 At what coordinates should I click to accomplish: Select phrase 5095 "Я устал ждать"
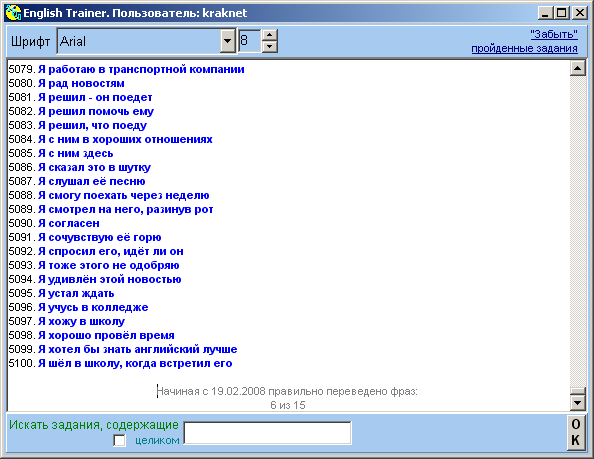[76, 294]
